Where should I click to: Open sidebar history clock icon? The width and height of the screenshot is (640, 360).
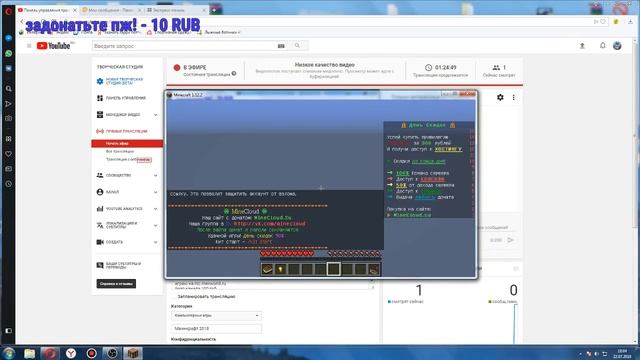[x=8, y=184]
